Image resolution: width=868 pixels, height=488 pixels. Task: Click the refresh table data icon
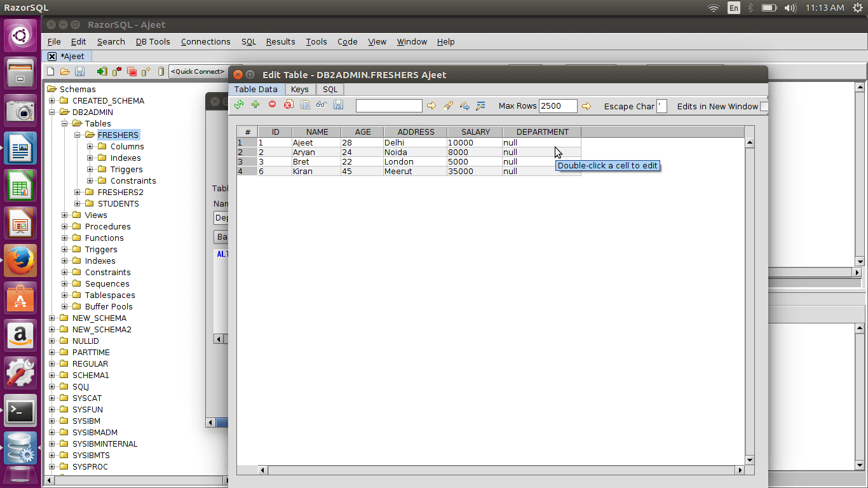239,106
